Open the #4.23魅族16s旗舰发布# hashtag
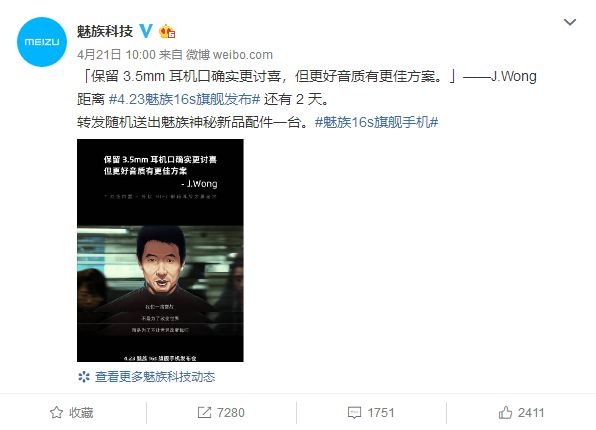The image size is (596, 430). pos(184,99)
